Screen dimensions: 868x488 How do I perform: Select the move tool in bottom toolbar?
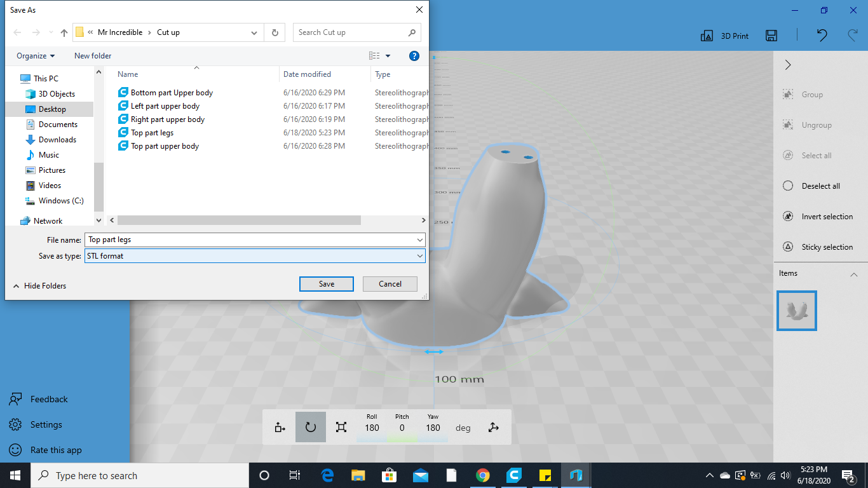pos(280,427)
